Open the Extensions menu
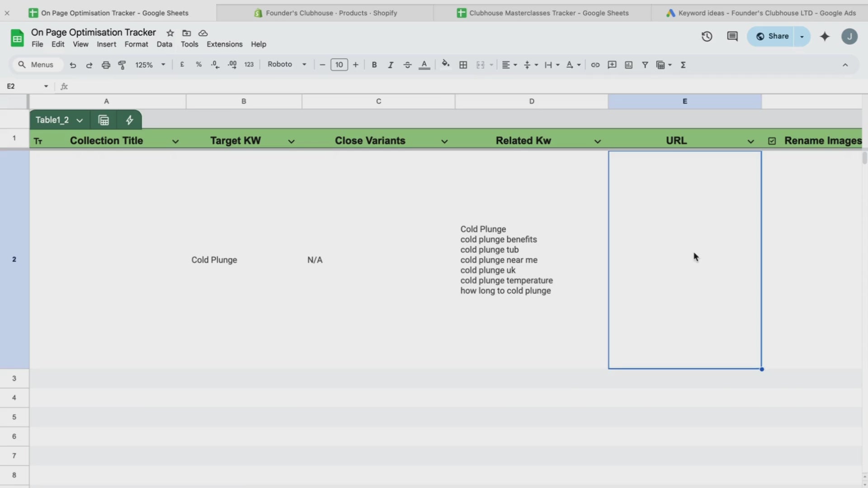 click(x=224, y=44)
